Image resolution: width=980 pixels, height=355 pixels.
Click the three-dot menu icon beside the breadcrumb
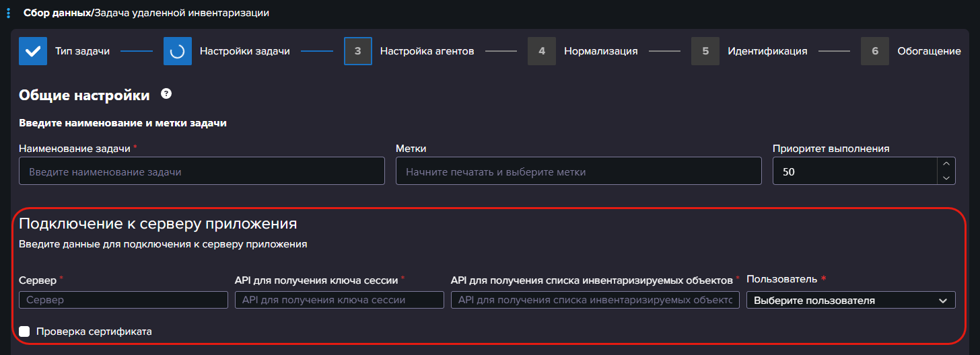coord(8,13)
